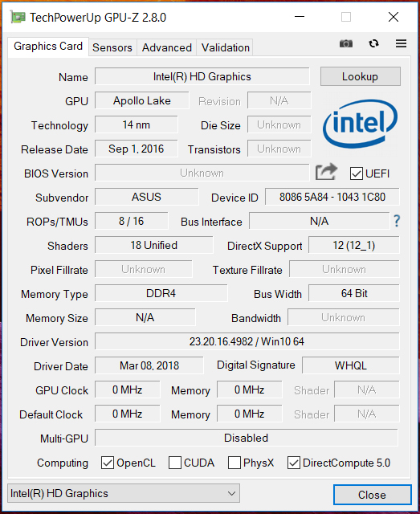The height and width of the screenshot is (514, 420).
Task: Click the Intel logo
Action: point(361,124)
